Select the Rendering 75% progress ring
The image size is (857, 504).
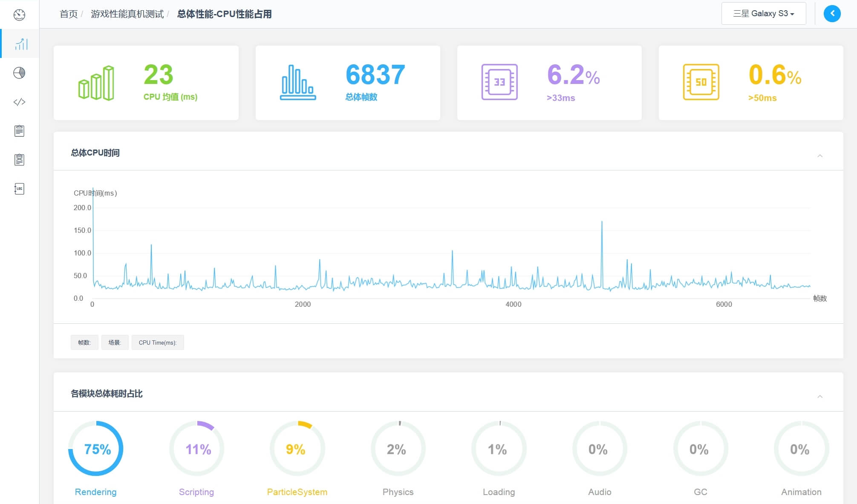pyautogui.click(x=96, y=449)
